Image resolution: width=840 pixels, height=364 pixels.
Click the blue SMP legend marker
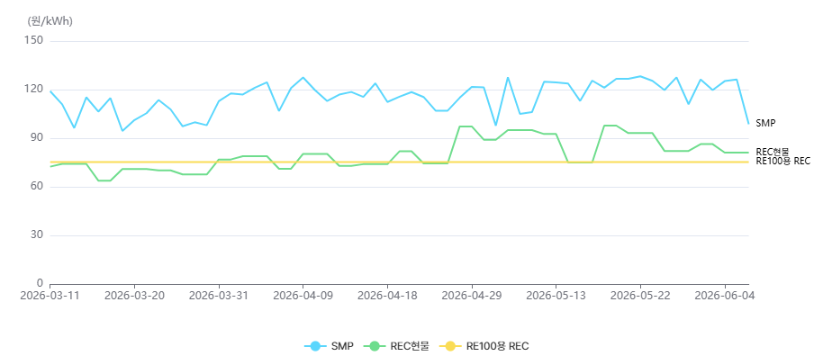[x=316, y=346]
